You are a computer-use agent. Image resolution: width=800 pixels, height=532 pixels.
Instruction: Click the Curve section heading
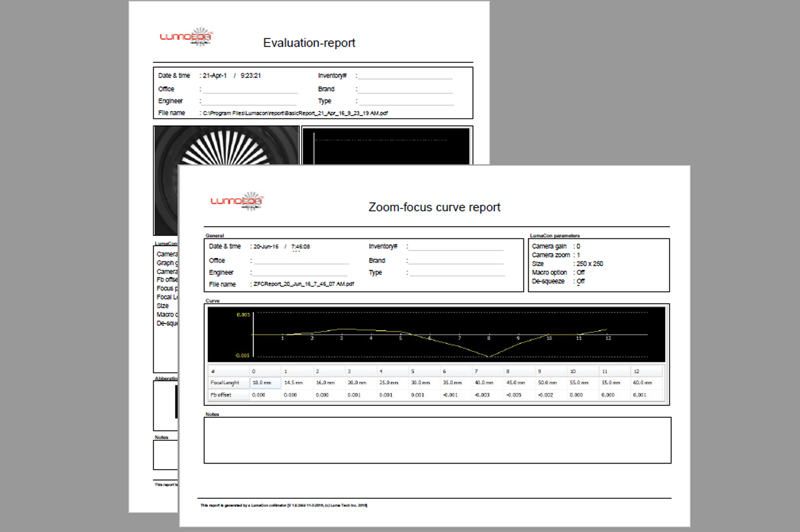click(213, 301)
